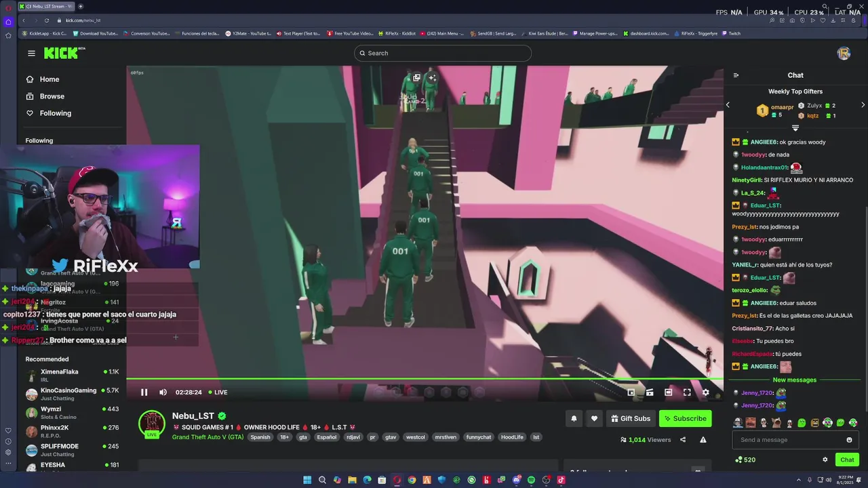Screen dimensions: 868x488
Task: Open taskbar Search
Action: pyautogui.click(x=322, y=480)
